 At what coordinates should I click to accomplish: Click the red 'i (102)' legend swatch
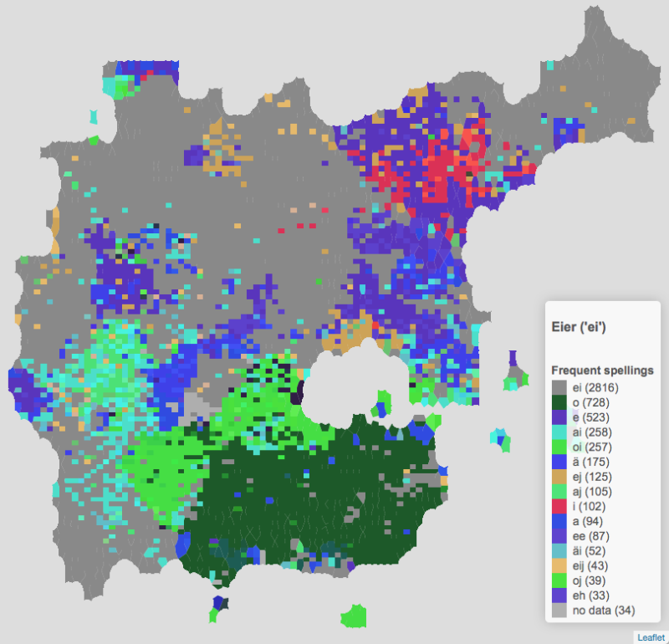click(559, 507)
